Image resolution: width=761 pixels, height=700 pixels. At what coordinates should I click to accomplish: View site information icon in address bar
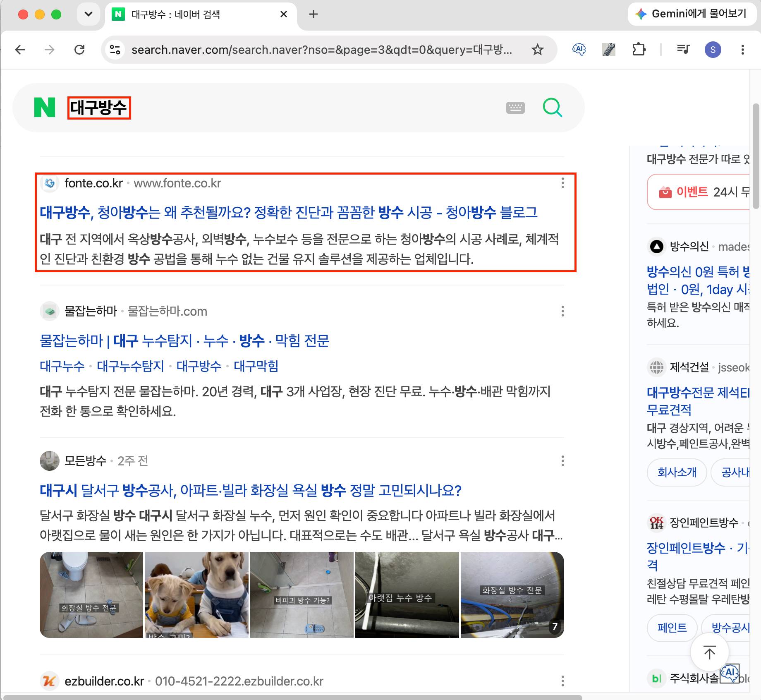(x=115, y=50)
